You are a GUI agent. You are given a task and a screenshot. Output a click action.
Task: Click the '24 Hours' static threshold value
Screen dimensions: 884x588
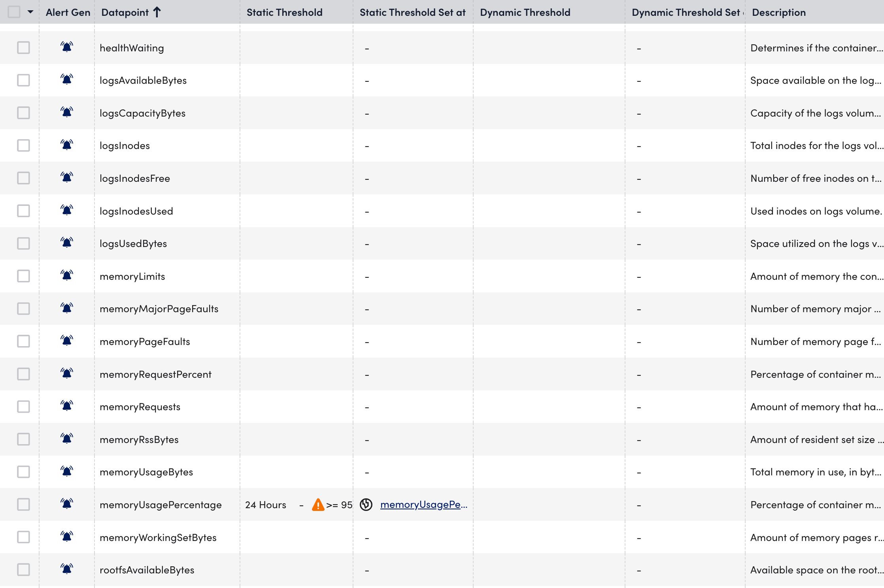266,505
